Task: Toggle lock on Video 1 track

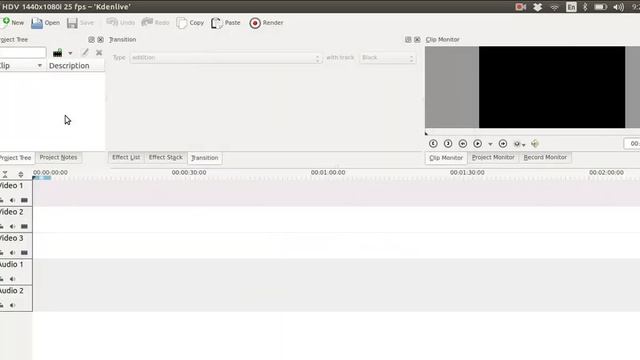Action: (x=2, y=200)
